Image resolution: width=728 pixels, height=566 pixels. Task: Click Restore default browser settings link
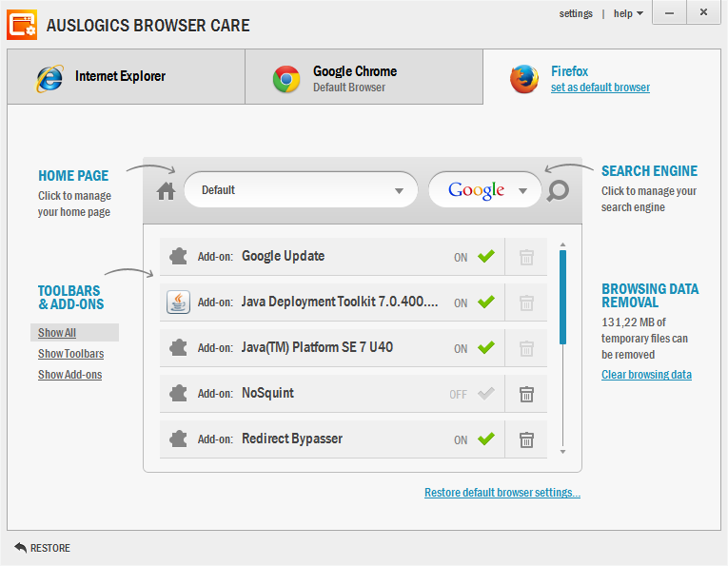(502, 492)
